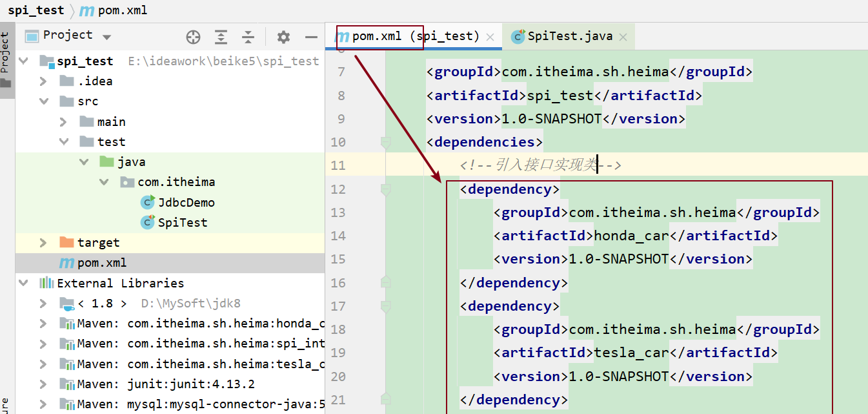
Task: Expand the .idea folder
Action: pos(44,81)
